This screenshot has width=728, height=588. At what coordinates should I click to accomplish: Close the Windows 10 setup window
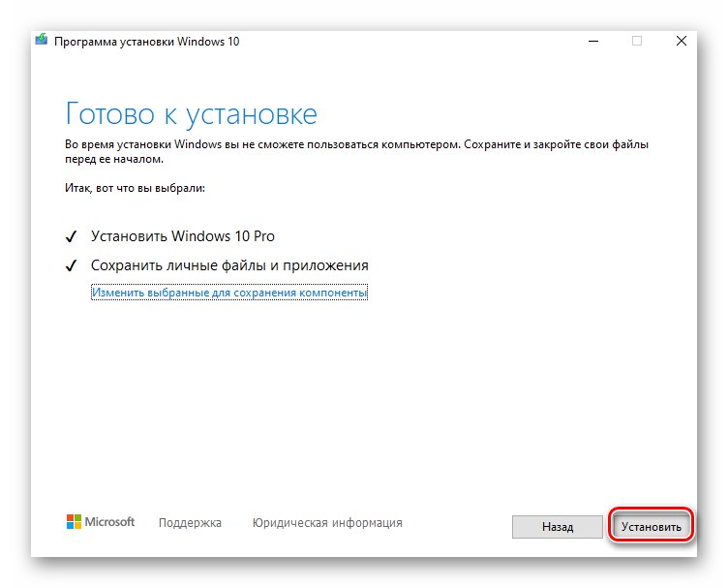pyautogui.click(x=682, y=41)
